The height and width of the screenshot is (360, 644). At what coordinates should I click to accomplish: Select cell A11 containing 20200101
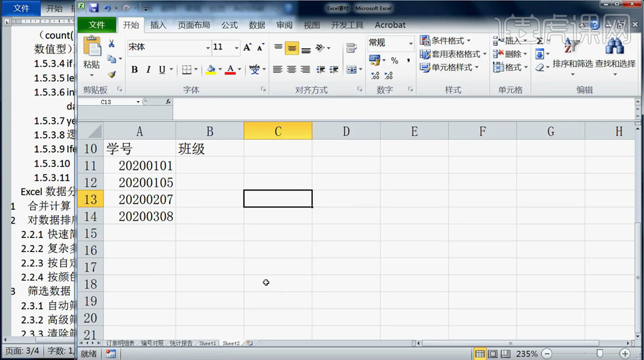pyautogui.click(x=140, y=166)
